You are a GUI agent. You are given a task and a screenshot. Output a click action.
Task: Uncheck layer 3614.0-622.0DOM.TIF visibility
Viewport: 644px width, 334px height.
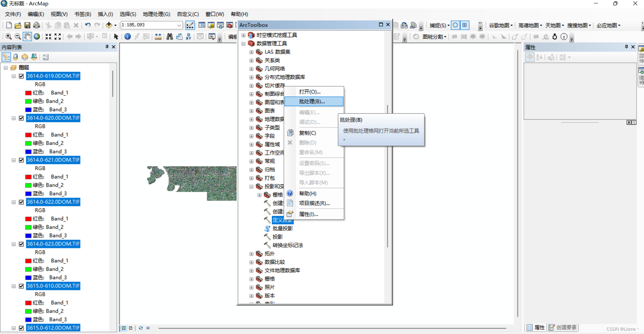[x=21, y=202]
